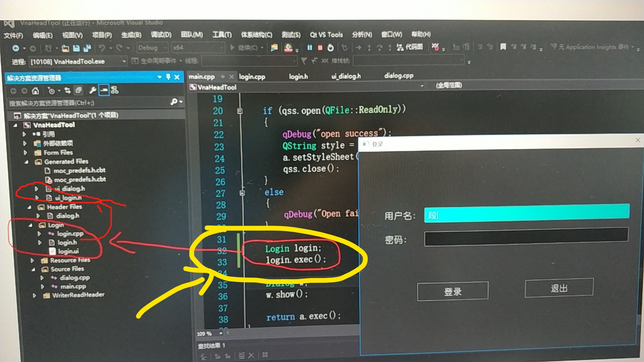Expand the Resource Files folder
644x362 pixels.
click(x=32, y=260)
